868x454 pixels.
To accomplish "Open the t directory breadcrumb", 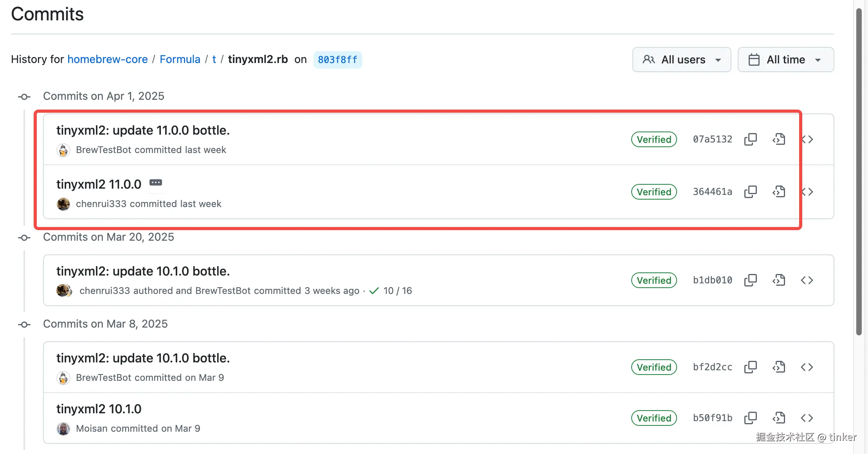I will point(214,59).
